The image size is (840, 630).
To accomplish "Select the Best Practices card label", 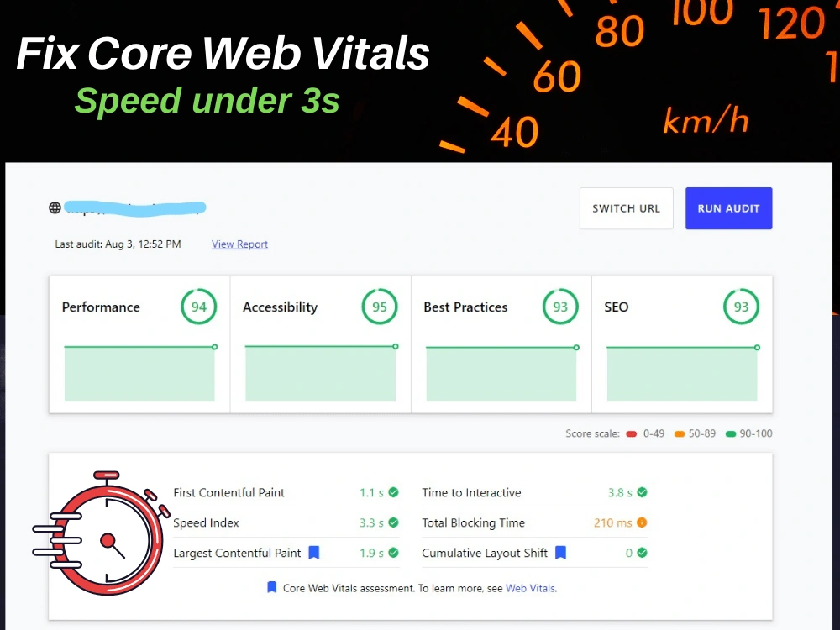I will (x=465, y=307).
